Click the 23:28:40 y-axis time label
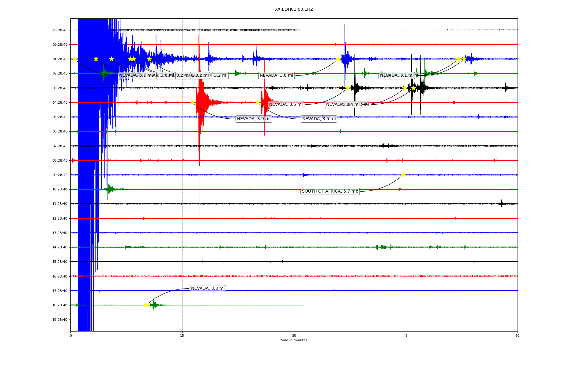Screen dimensions: 588x368 (x=60, y=30)
